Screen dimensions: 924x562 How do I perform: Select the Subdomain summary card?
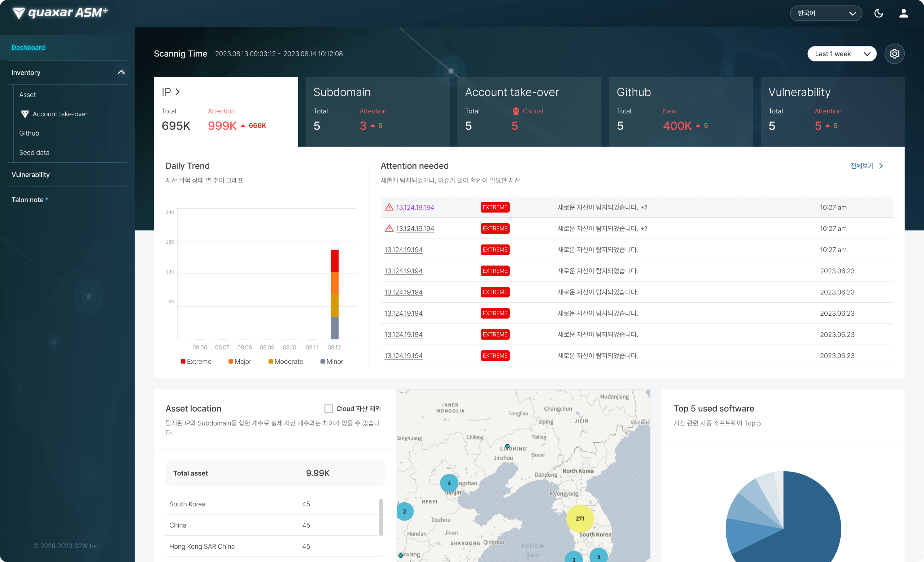point(377,112)
